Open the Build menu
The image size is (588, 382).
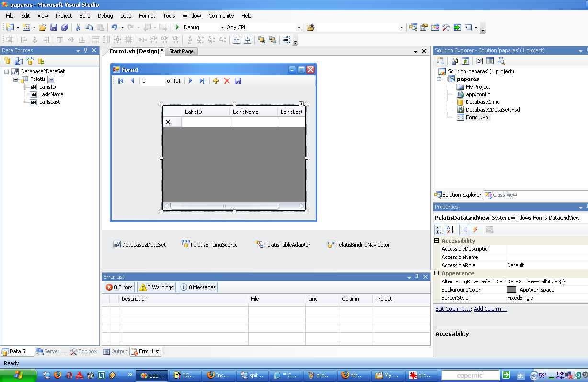[x=85, y=16]
